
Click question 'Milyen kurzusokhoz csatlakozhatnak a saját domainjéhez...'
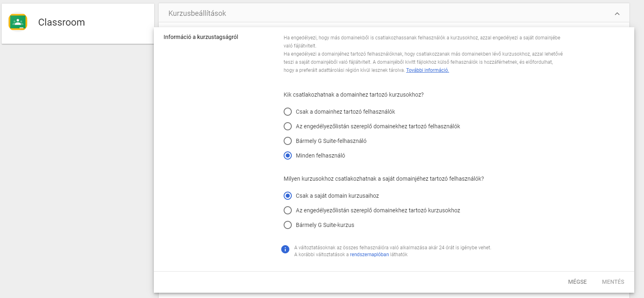383,179
